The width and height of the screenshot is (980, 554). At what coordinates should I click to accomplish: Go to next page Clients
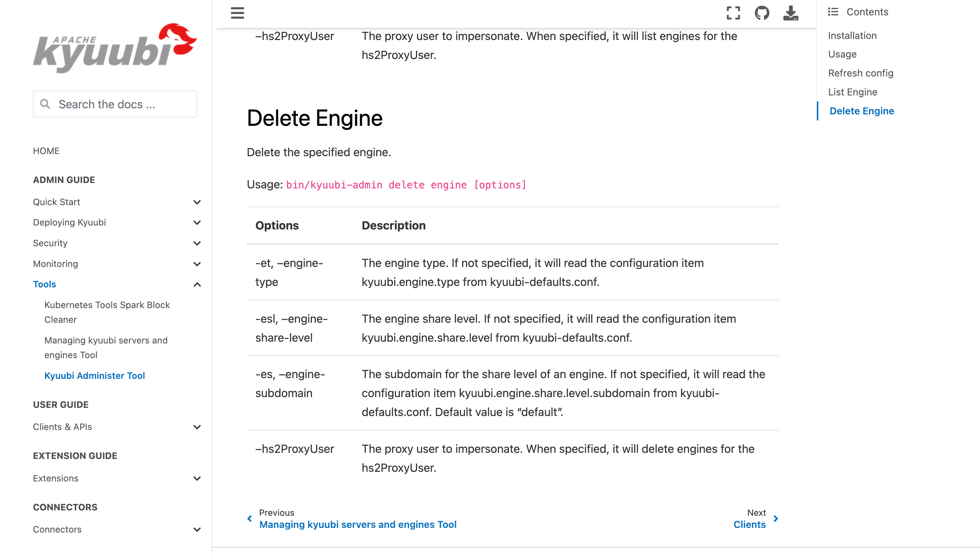(749, 524)
